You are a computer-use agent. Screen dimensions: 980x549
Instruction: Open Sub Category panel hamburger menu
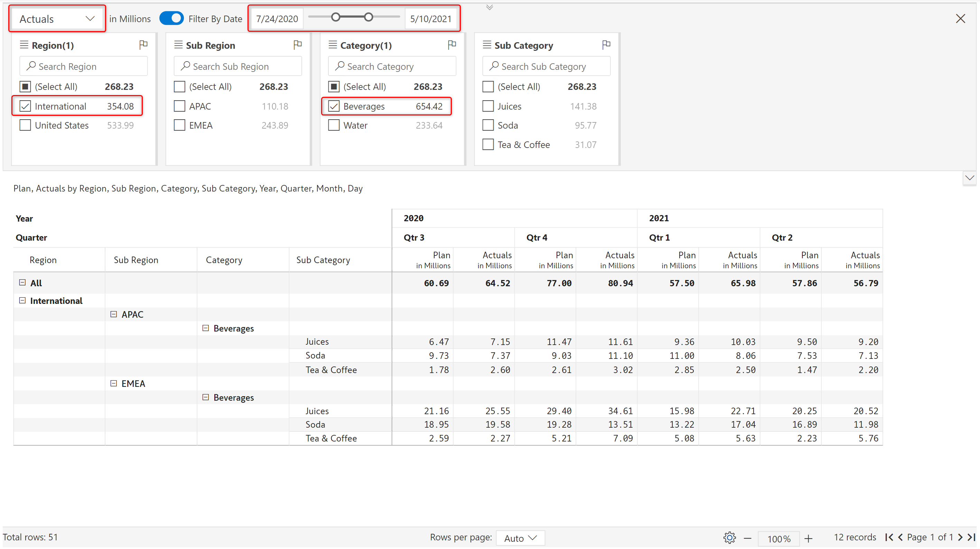coord(487,45)
